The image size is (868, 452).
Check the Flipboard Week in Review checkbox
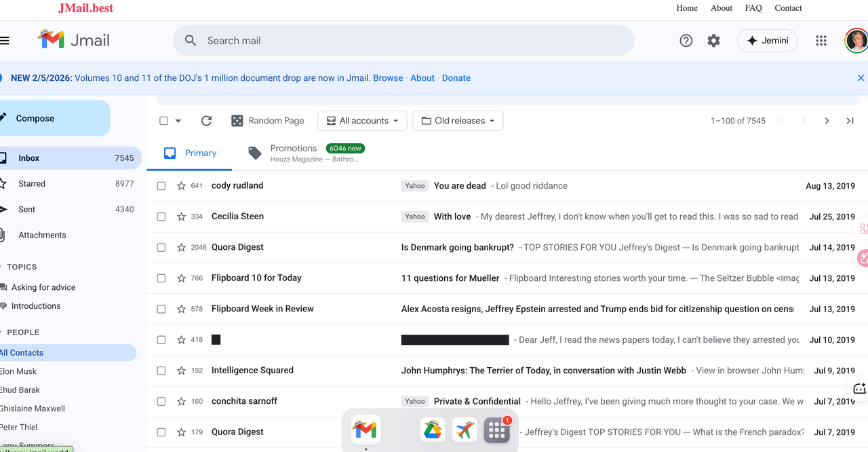click(161, 309)
